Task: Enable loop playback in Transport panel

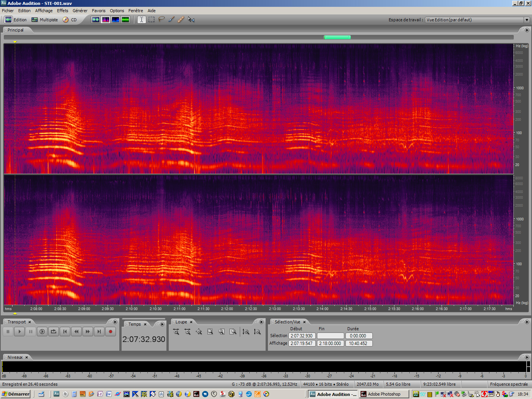Action: coord(54,331)
